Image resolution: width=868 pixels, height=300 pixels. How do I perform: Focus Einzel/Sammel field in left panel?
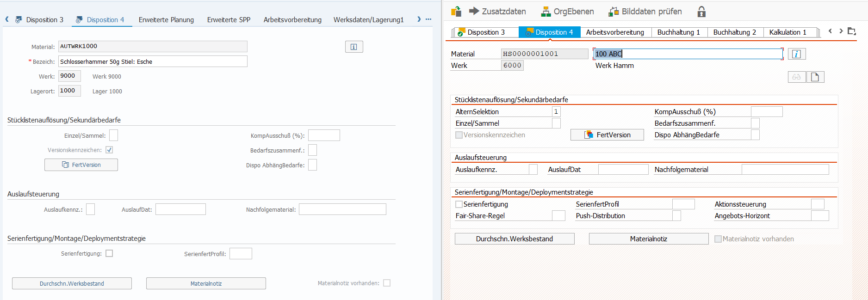tap(113, 135)
